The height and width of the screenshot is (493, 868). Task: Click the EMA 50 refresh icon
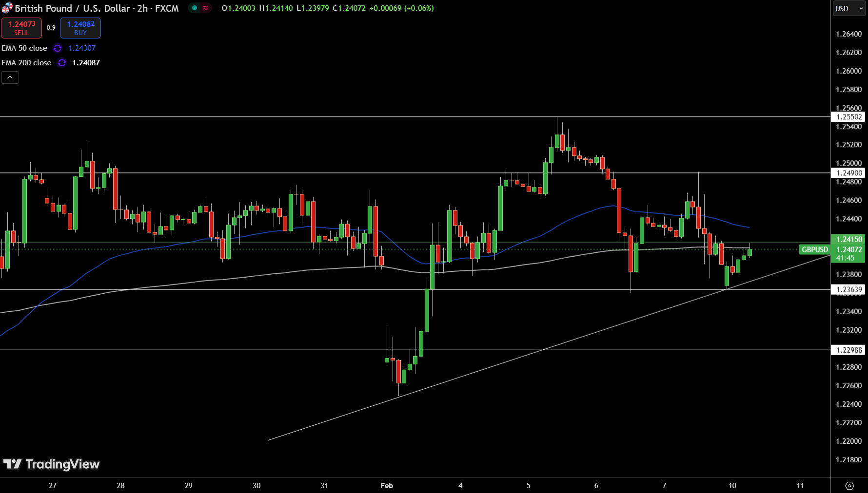point(58,48)
